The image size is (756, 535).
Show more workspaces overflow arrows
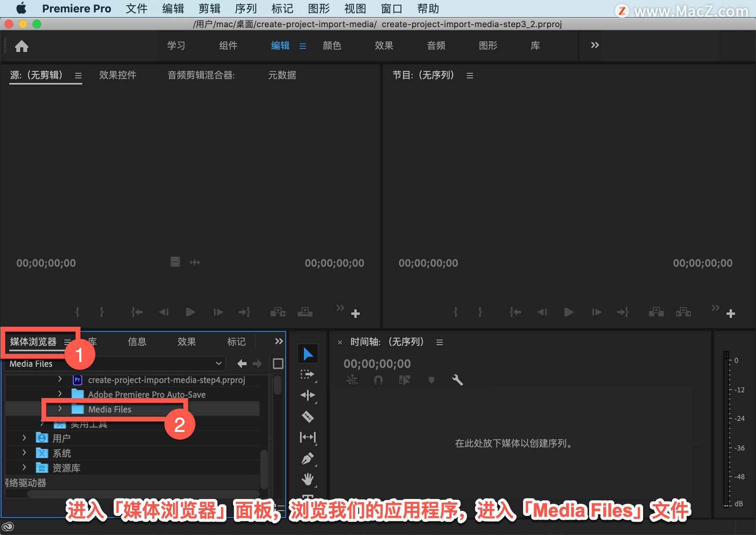(x=595, y=45)
